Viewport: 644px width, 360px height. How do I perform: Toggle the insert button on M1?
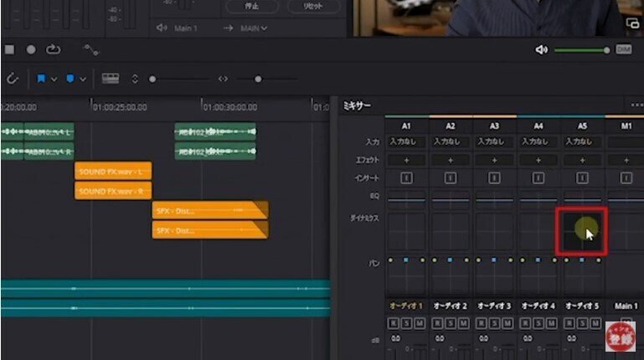tap(626, 177)
